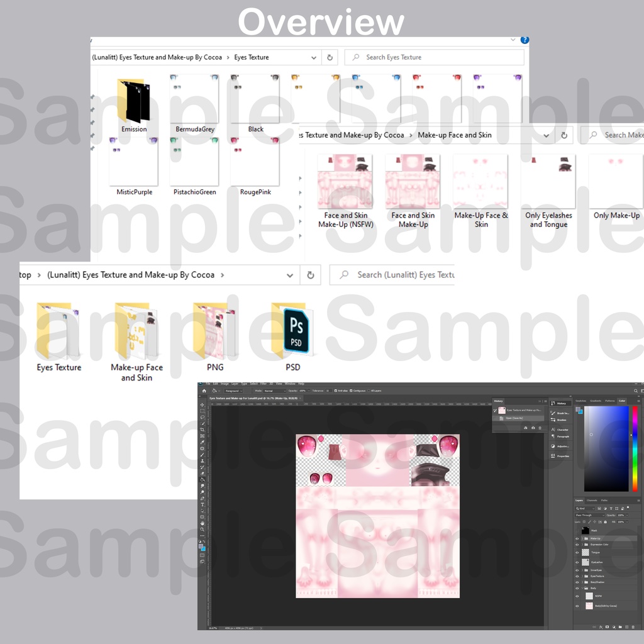Collapse the Body layer group
644x644 pixels.
coord(582,588)
